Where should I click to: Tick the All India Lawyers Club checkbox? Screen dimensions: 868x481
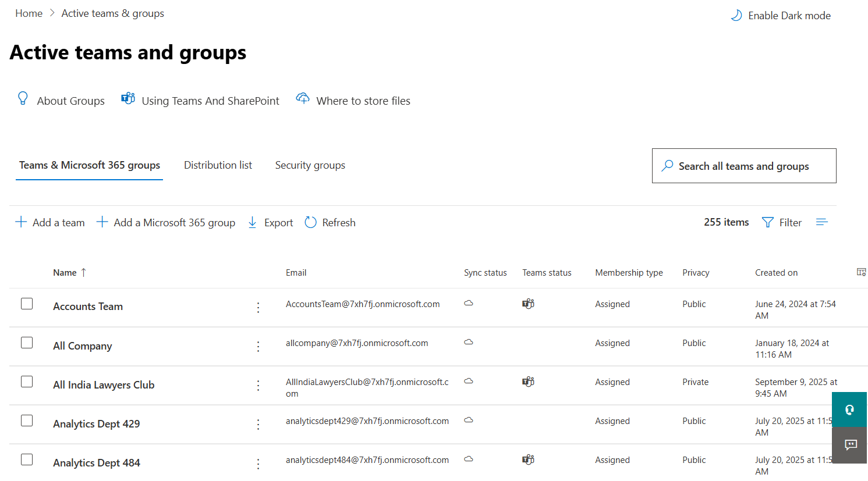27,382
